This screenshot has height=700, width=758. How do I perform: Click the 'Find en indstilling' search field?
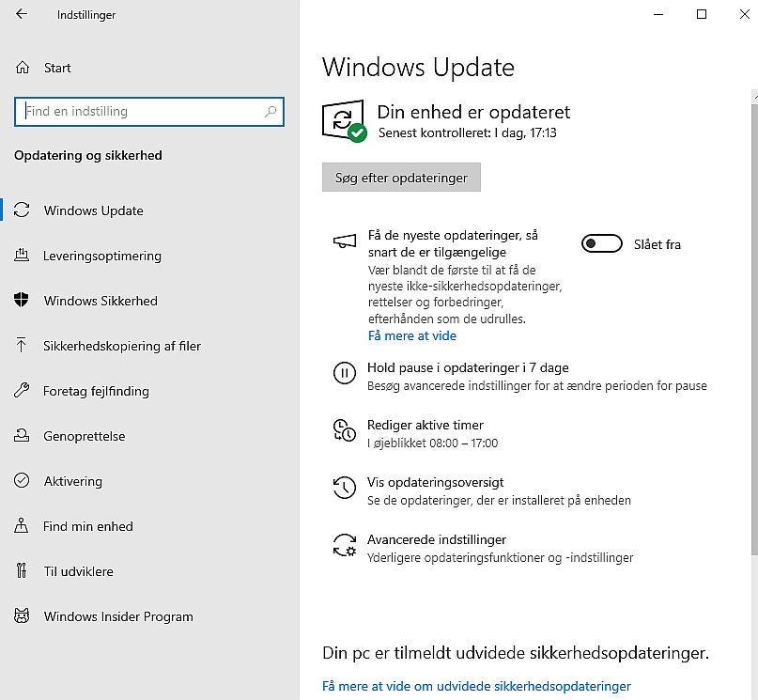tap(149, 112)
